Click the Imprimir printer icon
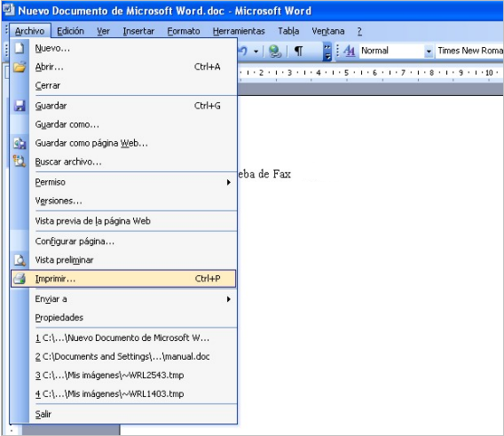Viewport: 504px width, 436px height. pyautogui.click(x=20, y=279)
